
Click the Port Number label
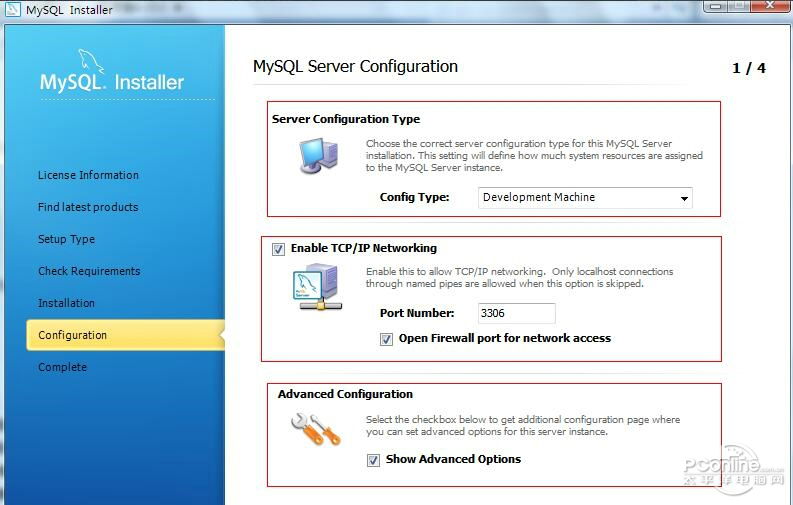pyautogui.click(x=417, y=313)
